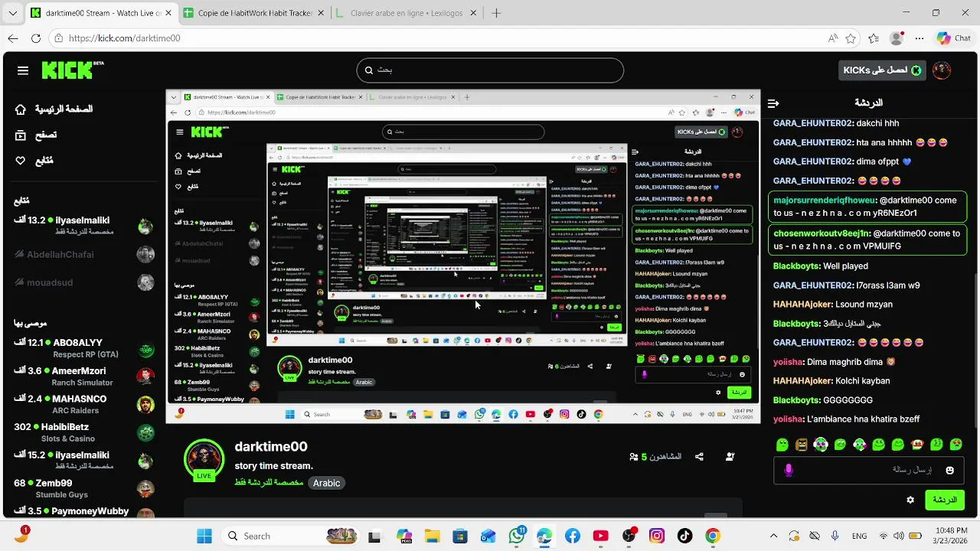Open mouadsud followed channel
The image size is (980, 551).
[x=83, y=282]
